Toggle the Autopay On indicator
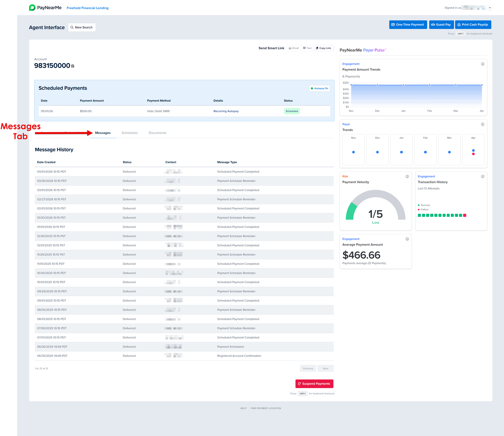This screenshot has width=504, height=436. tap(319, 88)
